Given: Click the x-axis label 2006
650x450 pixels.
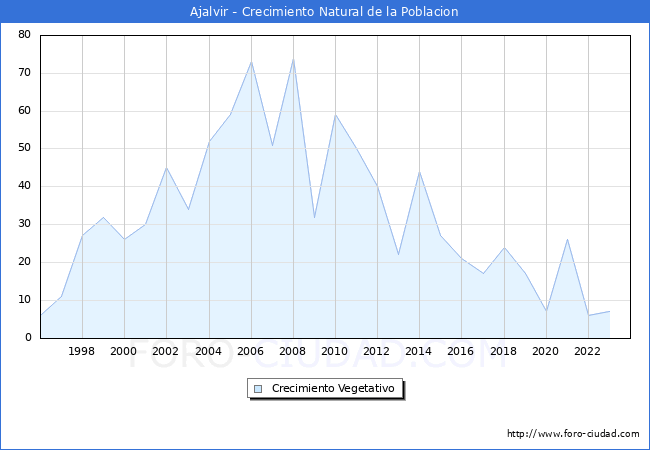Looking at the screenshot, I should [x=250, y=351].
